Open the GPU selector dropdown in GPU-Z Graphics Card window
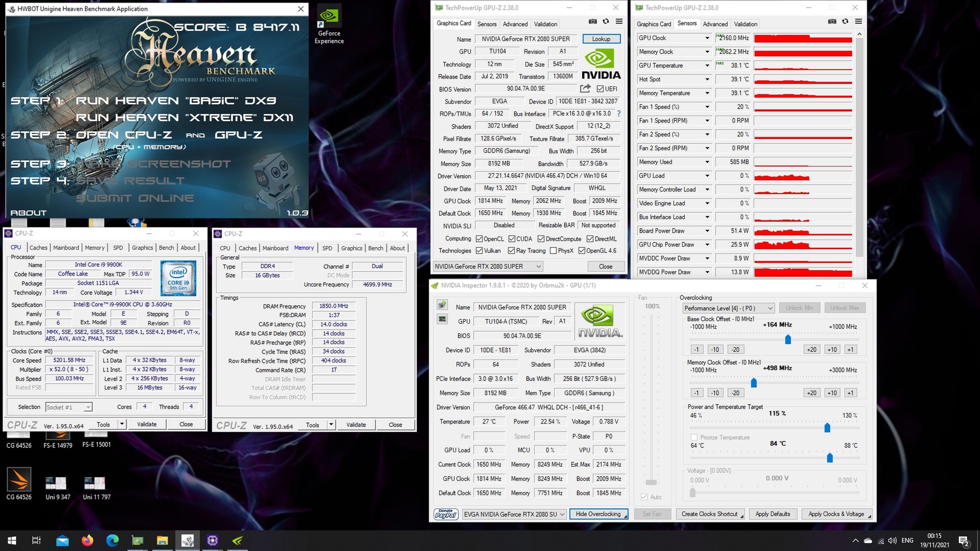 click(x=487, y=266)
